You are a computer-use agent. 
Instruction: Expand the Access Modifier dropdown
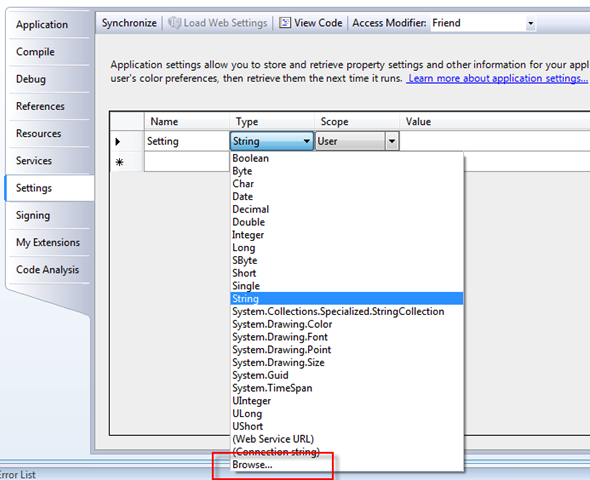pyautogui.click(x=531, y=23)
